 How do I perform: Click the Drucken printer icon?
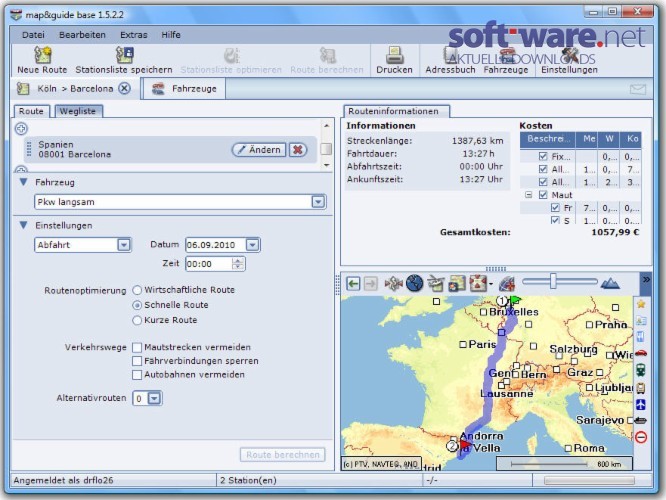(394, 54)
